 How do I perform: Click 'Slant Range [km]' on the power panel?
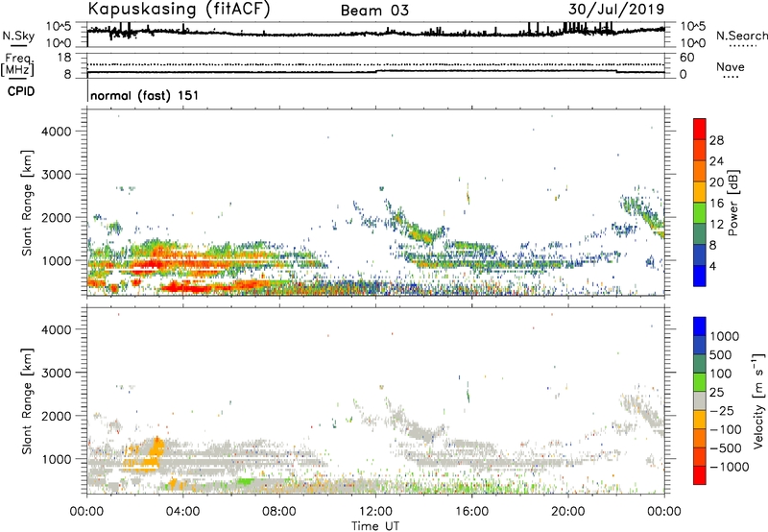(x=27, y=203)
